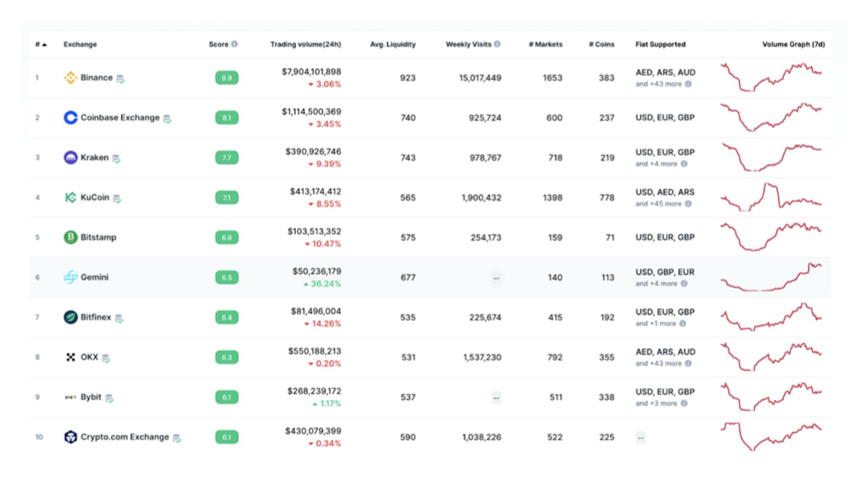Screen dimensions: 868x492
Task: Click the reserves badge icon beside OKX
Action: [106, 358]
